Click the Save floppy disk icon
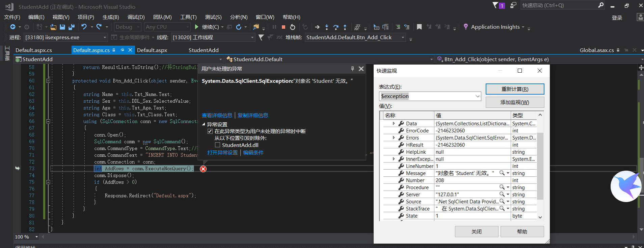644x248 pixels. 62,27
